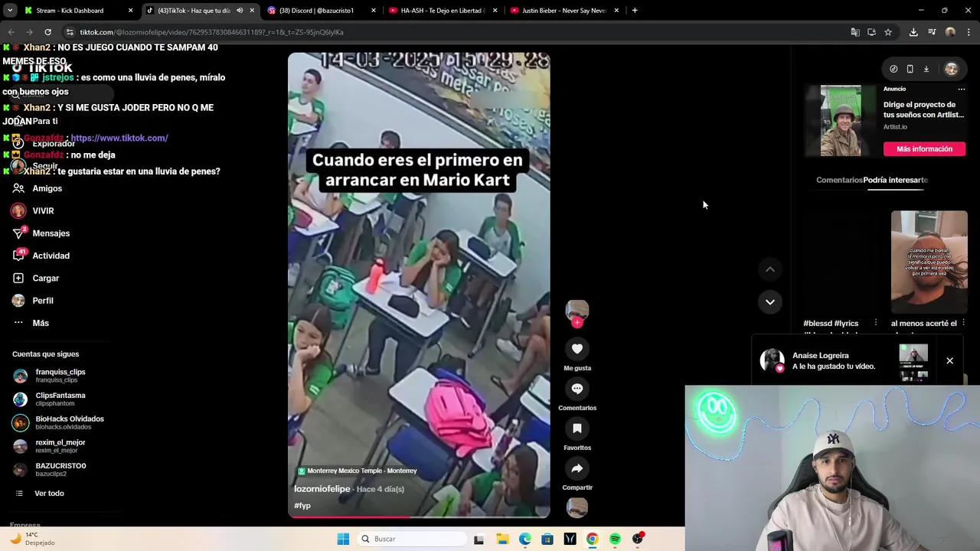Open Chrome media controls icon

(x=932, y=32)
